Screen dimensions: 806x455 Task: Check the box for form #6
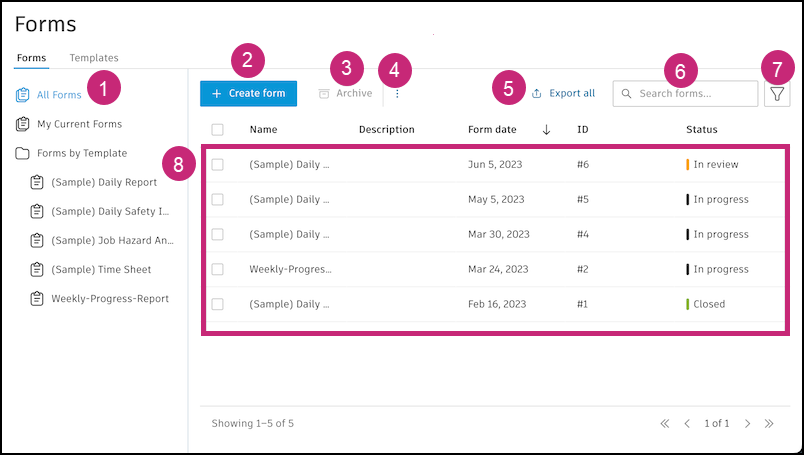point(218,164)
